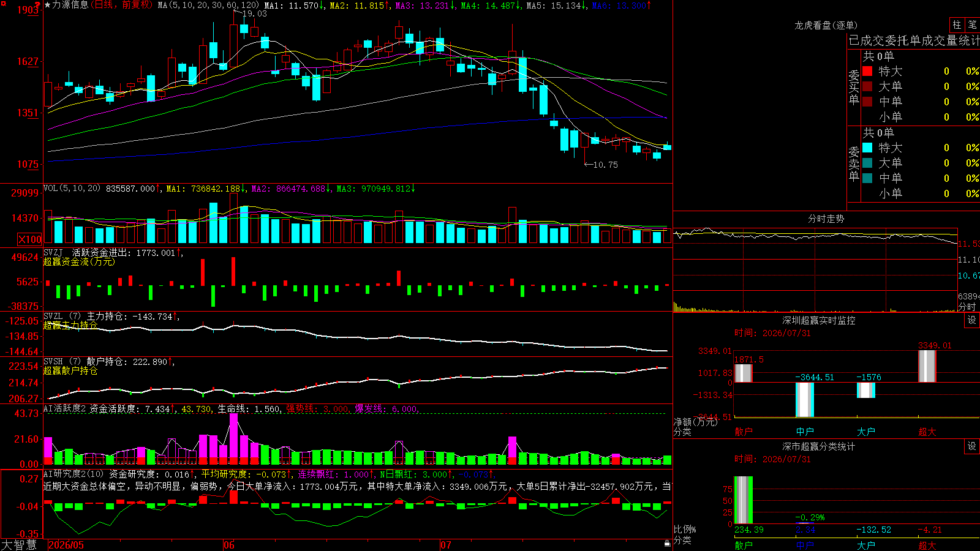The height and width of the screenshot is (551, 980).
Task: Open the MA(5,10,20,30,60,120) indicator parameters
Action: click(x=208, y=5)
